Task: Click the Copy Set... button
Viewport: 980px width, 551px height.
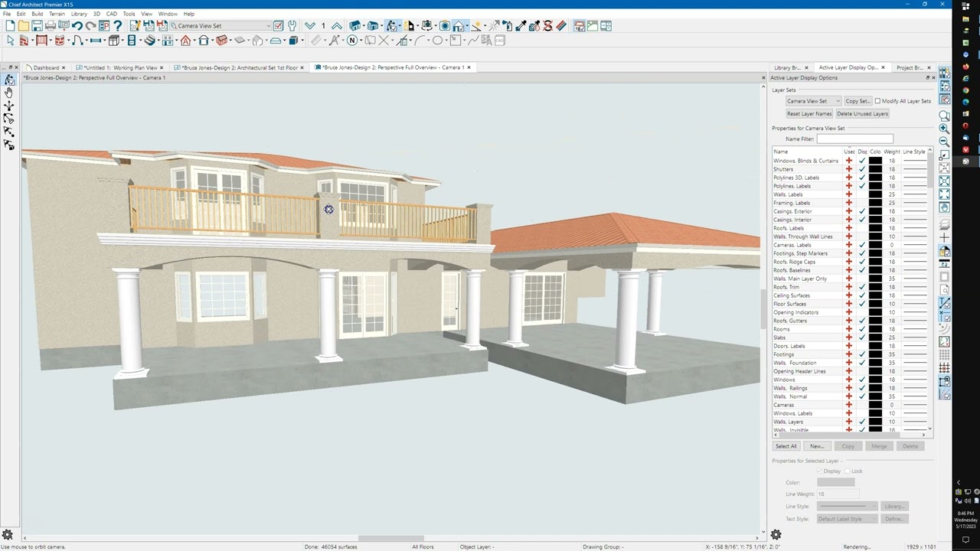Action: tap(857, 101)
